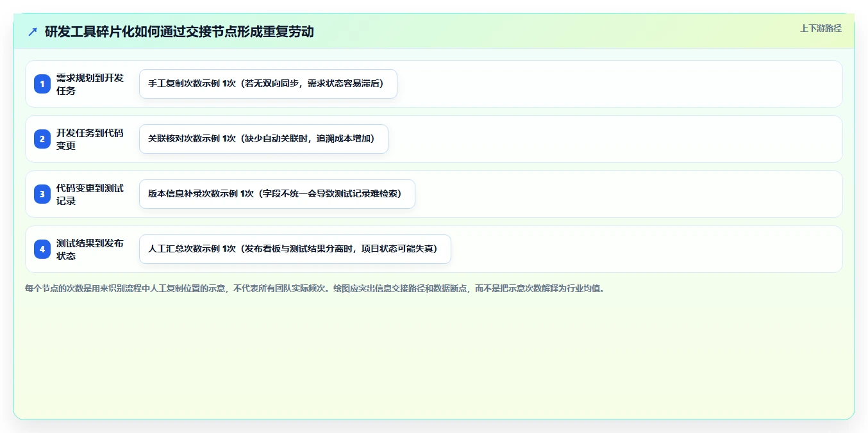Open the 人工汇总次数示例 1次 chip
The width and height of the screenshot is (868, 433).
(295, 249)
